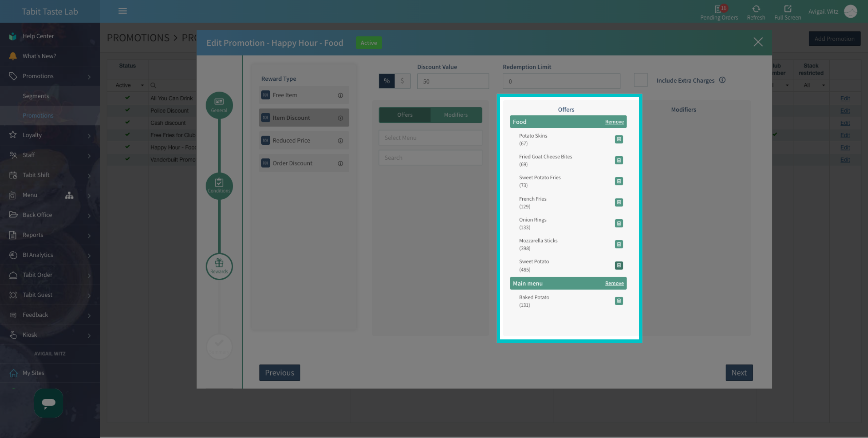
Task: Enable Include Extra Charges checkbox
Action: tap(640, 80)
